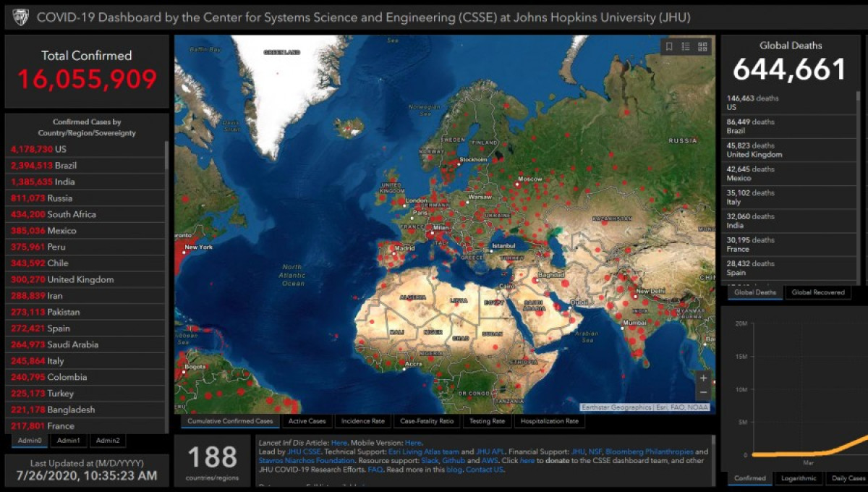Select the Admin1 level tab
The image size is (868, 492).
(69, 441)
